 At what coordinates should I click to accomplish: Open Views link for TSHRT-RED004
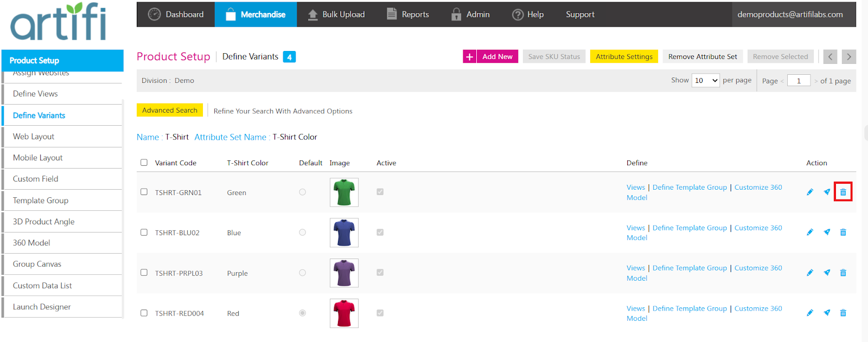coord(636,308)
